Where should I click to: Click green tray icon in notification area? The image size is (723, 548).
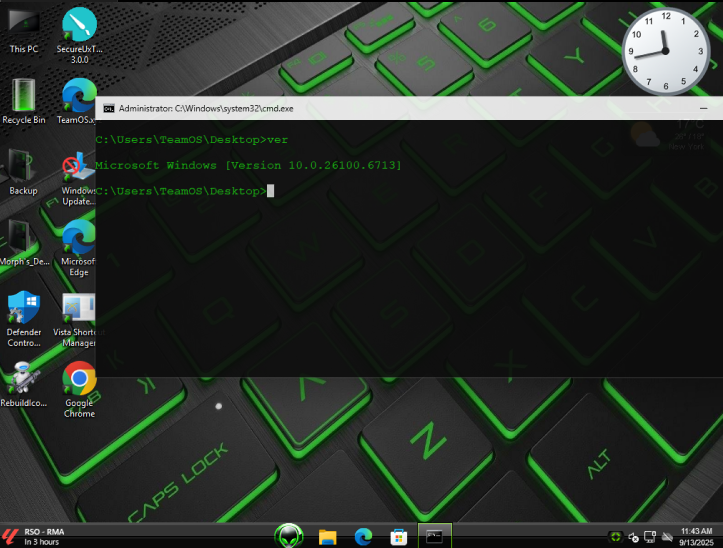(x=615, y=536)
